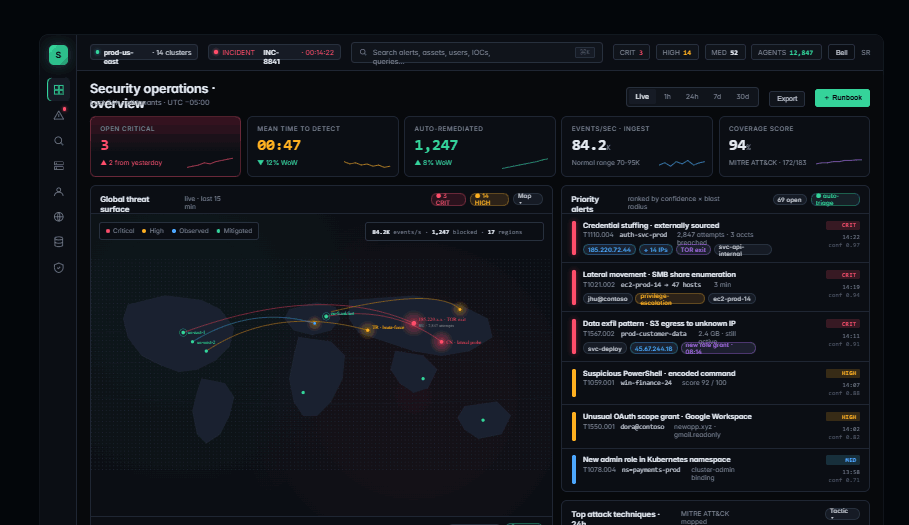Open the user profile icon in sidebar
The image size is (909, 525).
[x=59, y=191]
